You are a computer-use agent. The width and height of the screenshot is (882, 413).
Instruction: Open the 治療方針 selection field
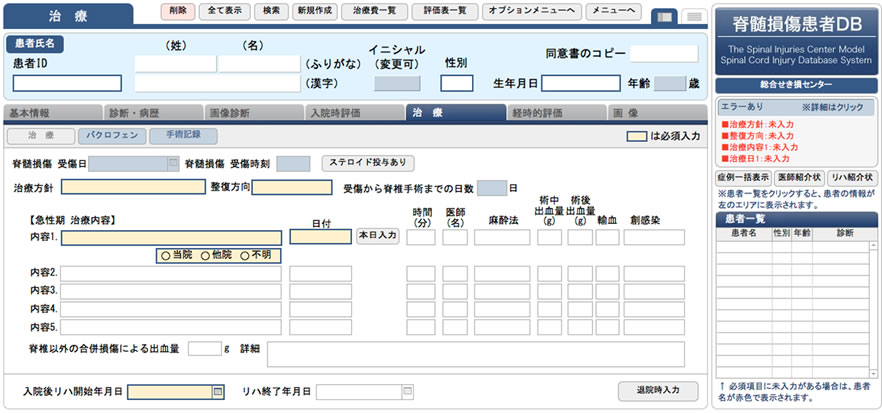133,187
